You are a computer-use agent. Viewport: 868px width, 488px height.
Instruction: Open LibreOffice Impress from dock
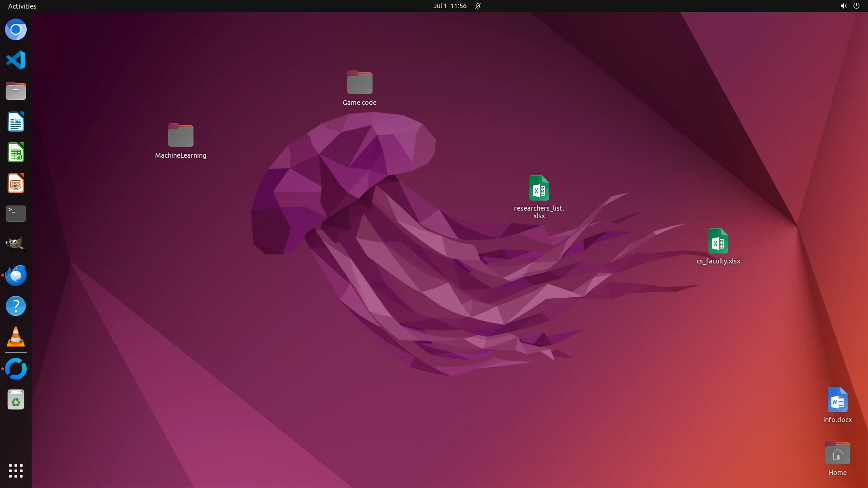[x=16, y=183]
